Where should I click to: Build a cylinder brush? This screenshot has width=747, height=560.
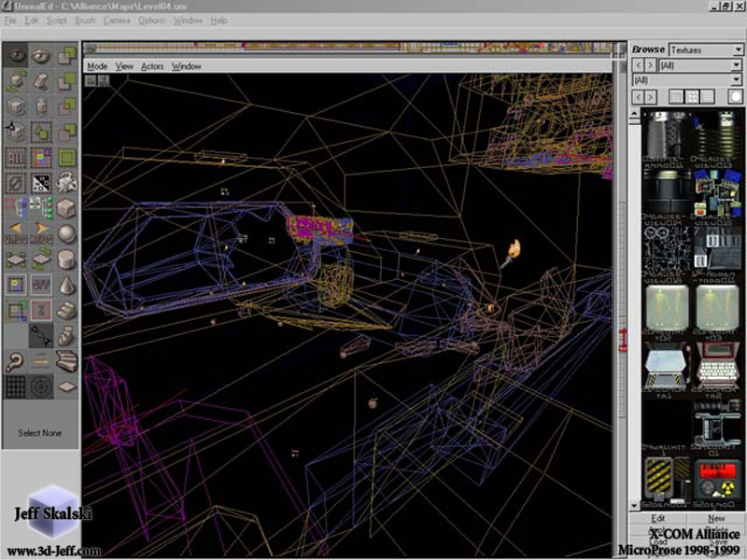click(x=66, y=259)
